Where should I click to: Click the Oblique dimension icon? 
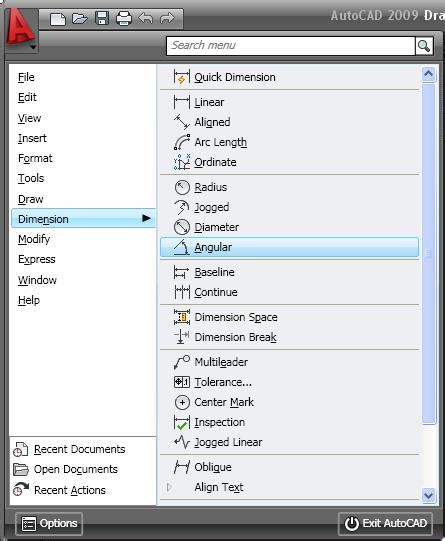coord(181,467)
